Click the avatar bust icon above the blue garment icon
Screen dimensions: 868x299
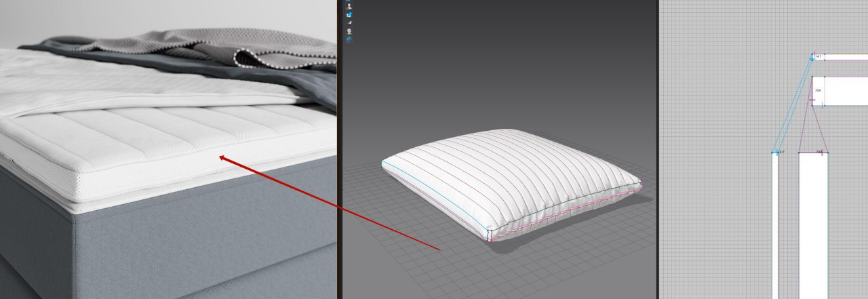point(349,5)
